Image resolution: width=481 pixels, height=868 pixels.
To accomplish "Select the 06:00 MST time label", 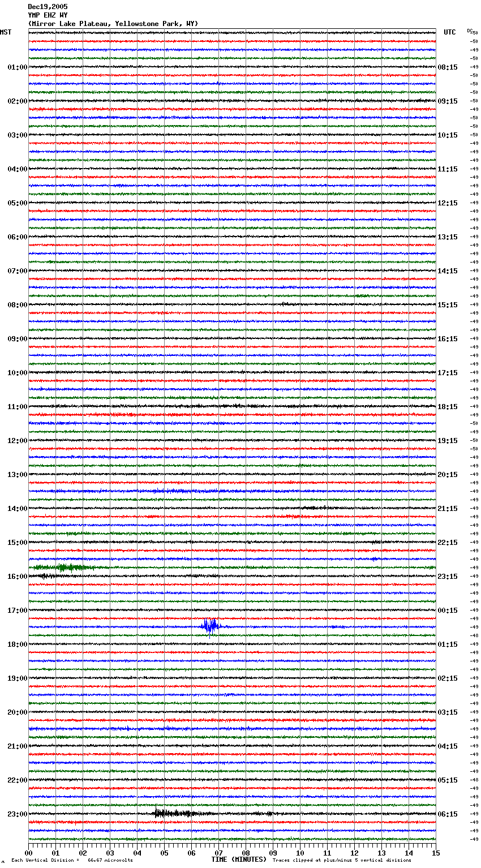I will click(18, 237).
